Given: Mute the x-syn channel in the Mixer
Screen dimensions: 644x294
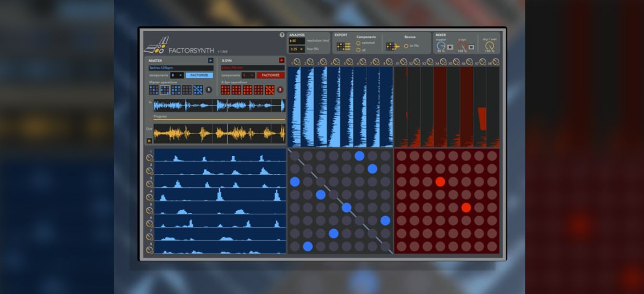Looking at the screenshot, I should 471,47.
